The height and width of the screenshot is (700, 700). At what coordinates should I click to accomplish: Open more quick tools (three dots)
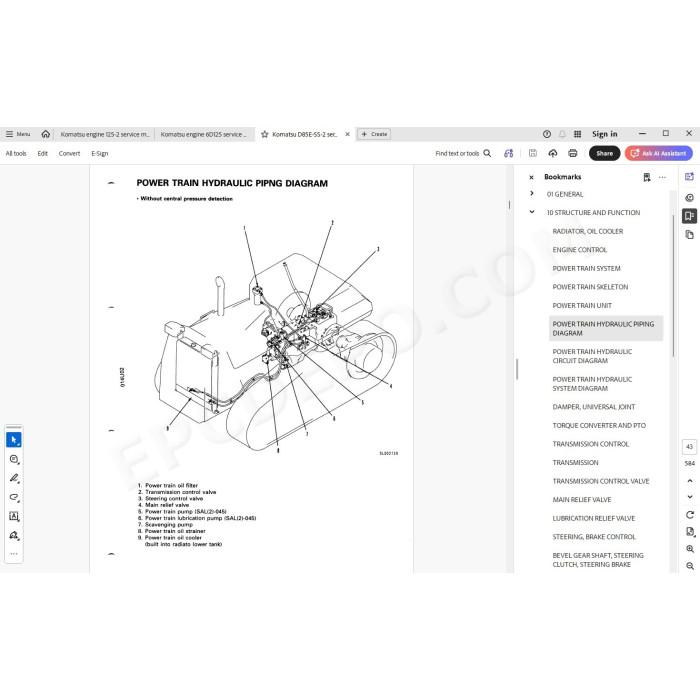pos(14,554)
